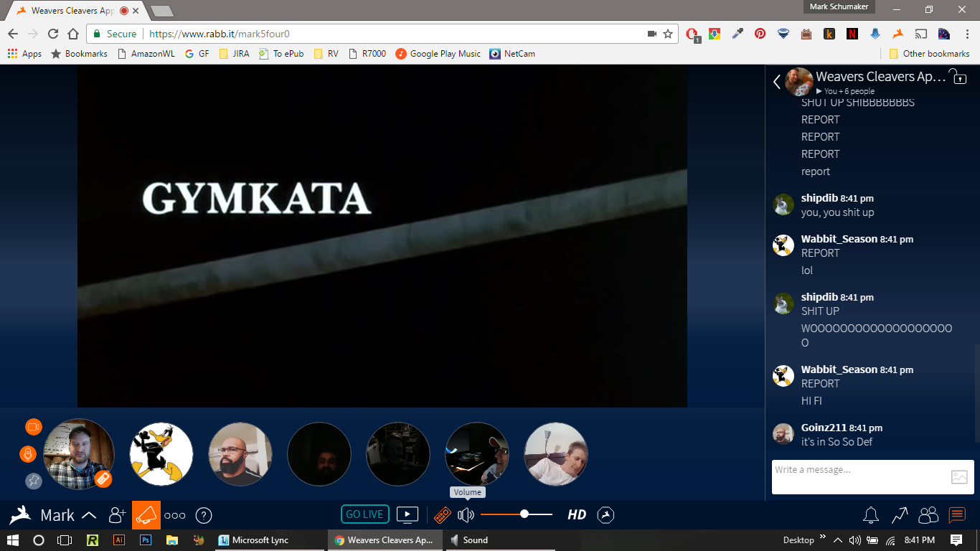
Task: Toggle the orange camera icon beside Mark's avatar
Action: point(34,427)
